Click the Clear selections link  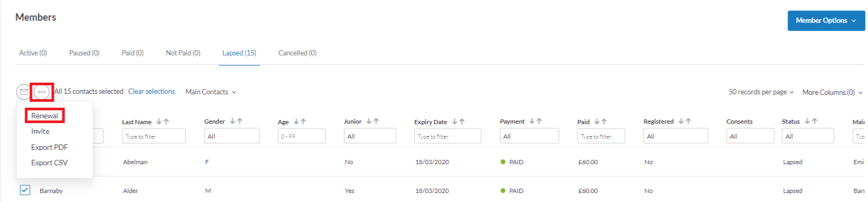(x=151, y=92)
